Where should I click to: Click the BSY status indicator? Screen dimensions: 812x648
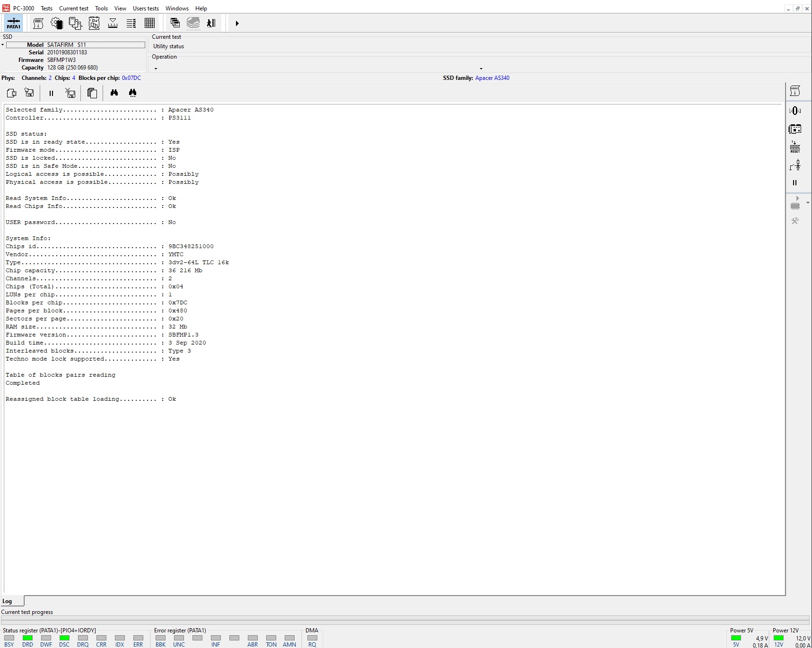coord(9,638)
